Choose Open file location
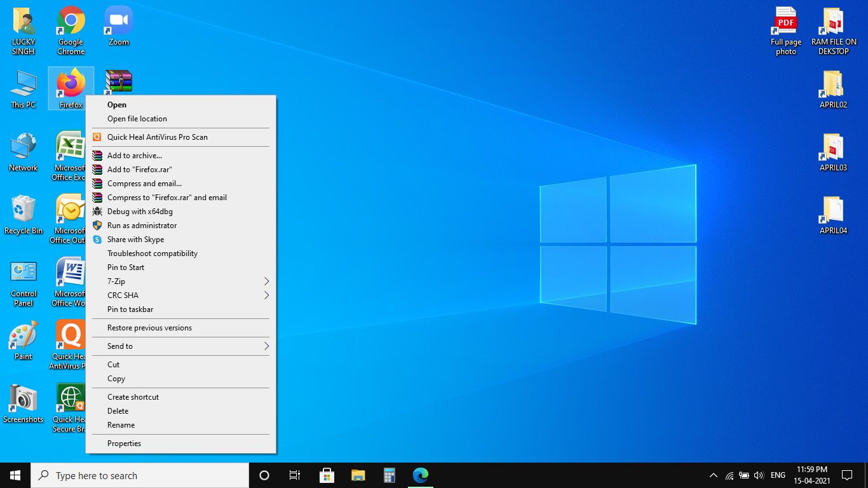This screenshot has width=868, height=488. (x=180, y=119)
